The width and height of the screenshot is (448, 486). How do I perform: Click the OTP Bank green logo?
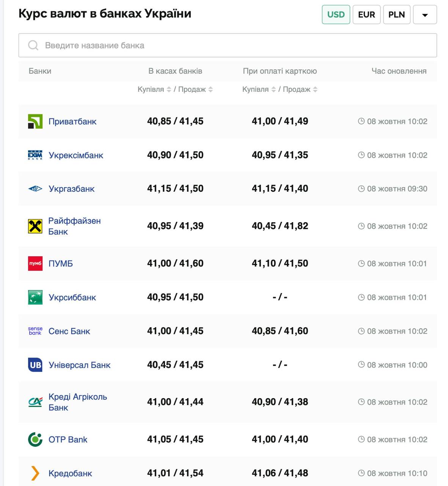[x=35, y=440]
